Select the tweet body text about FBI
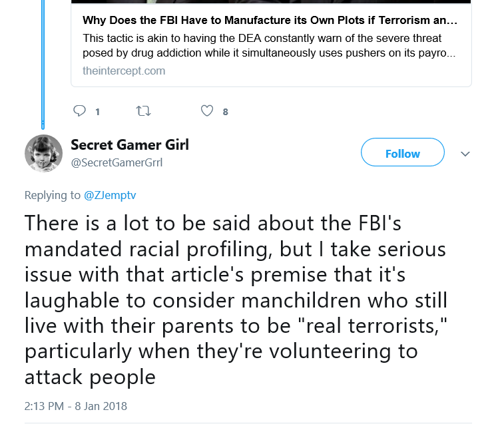 coord(236,300)
